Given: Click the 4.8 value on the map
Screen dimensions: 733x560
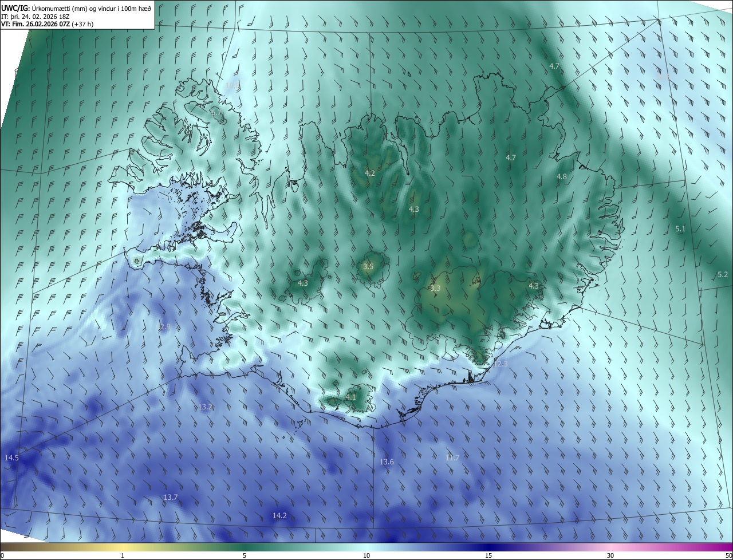Looking at the screenshot, I should click(x=562, y=177).
